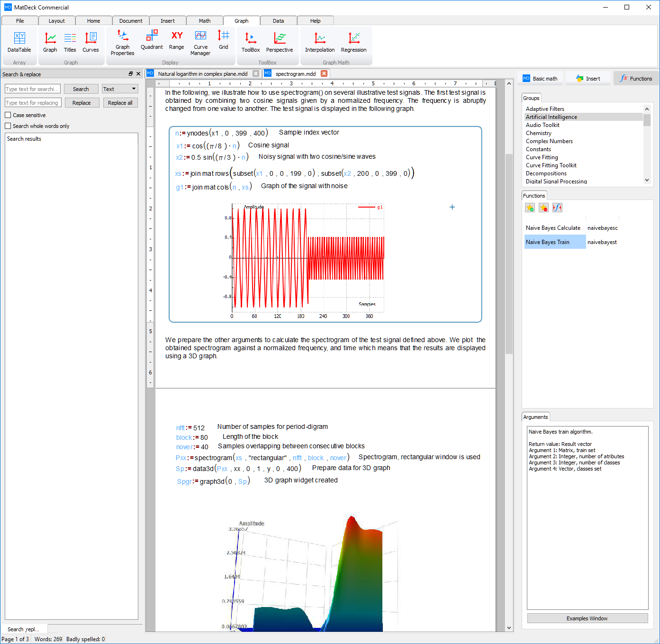
Task: Open the Examples Window
Action: click(x=587, y=618)
